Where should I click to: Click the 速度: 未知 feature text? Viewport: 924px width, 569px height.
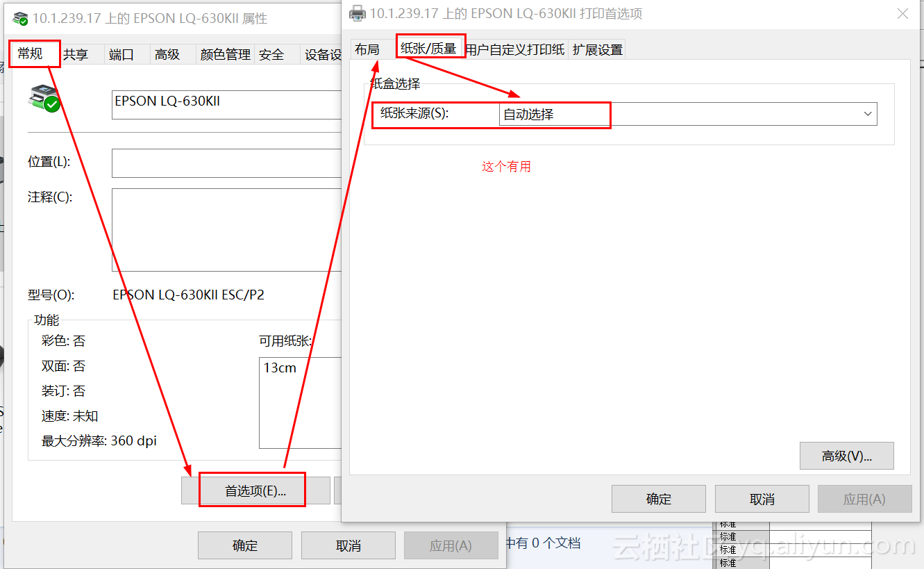(x=70, y=416)
